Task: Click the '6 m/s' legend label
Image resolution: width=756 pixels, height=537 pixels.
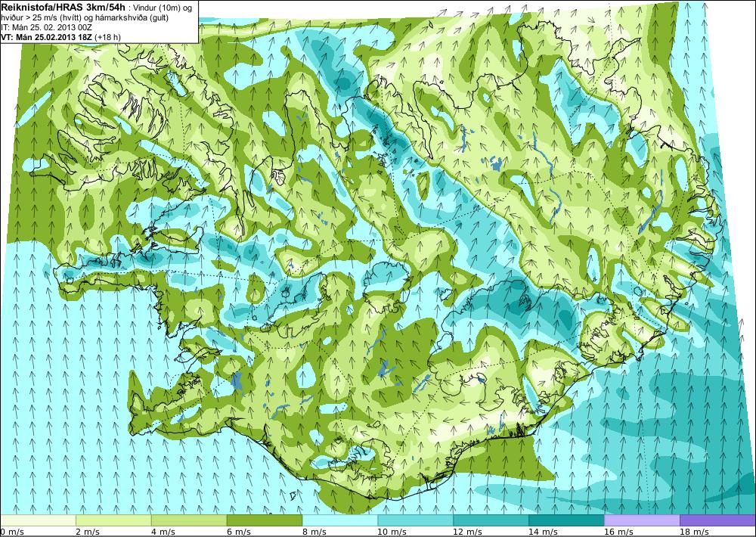Action: click(239, 532)
